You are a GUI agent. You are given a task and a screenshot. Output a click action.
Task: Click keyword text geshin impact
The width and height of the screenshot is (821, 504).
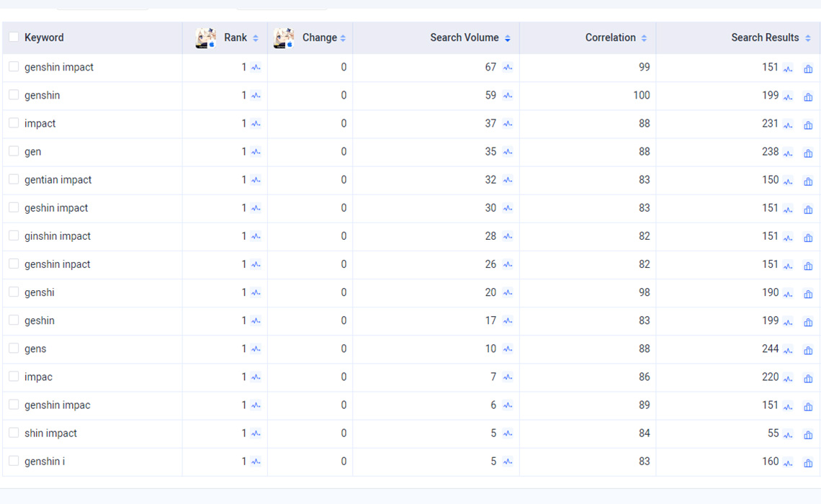coord(56,208)
